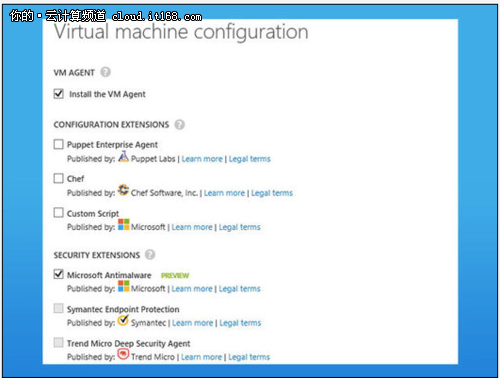500x378 pixels.
Task: Open Learn more for Symantec
Action: [x=193, y=323]
